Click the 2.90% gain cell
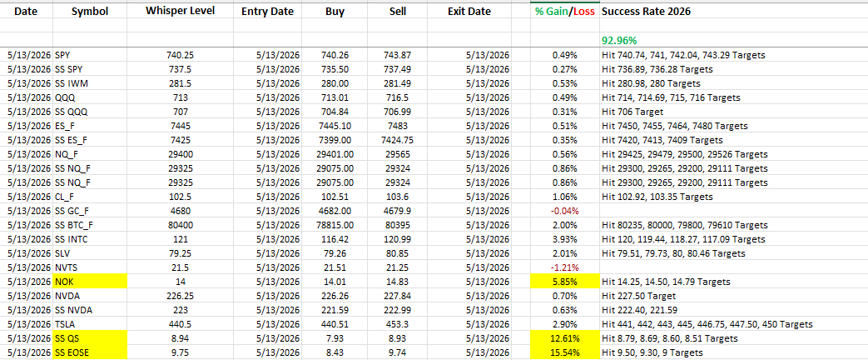 (x=564, y=324)
